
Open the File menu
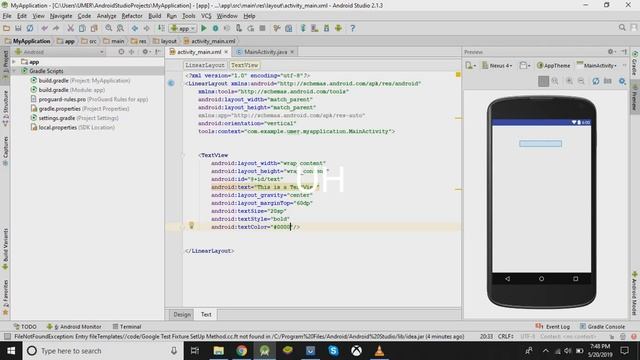[7, 16]
